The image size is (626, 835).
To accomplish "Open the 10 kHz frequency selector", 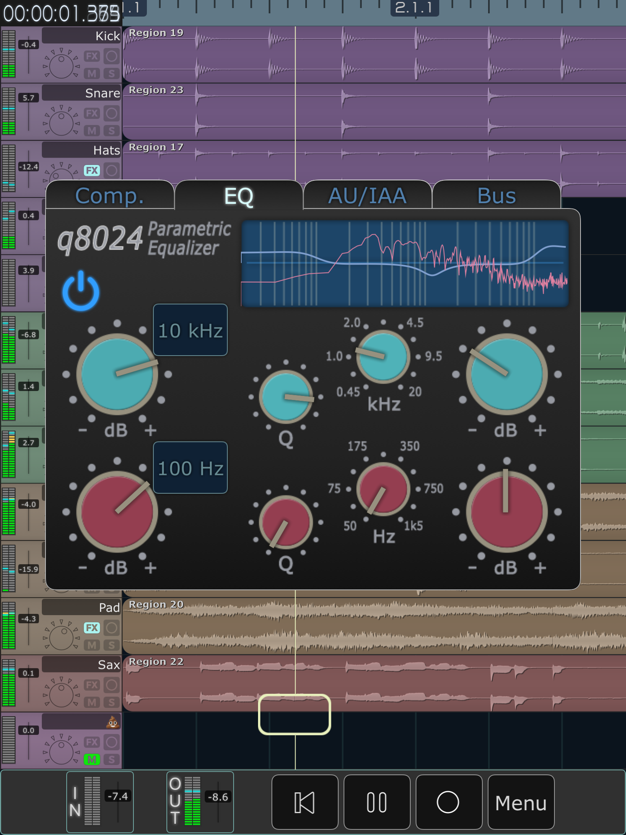I will tap(190, 331).
